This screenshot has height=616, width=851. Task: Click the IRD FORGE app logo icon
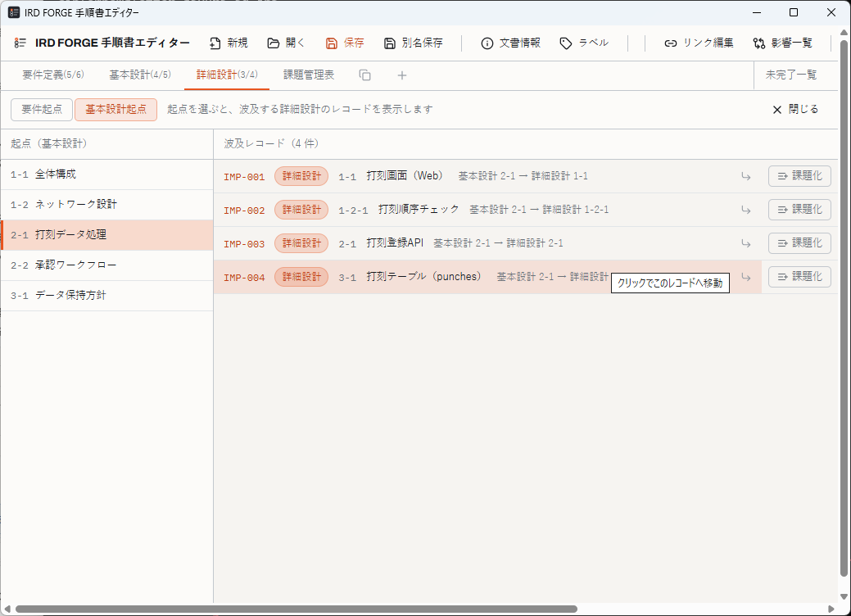(20, 43)
